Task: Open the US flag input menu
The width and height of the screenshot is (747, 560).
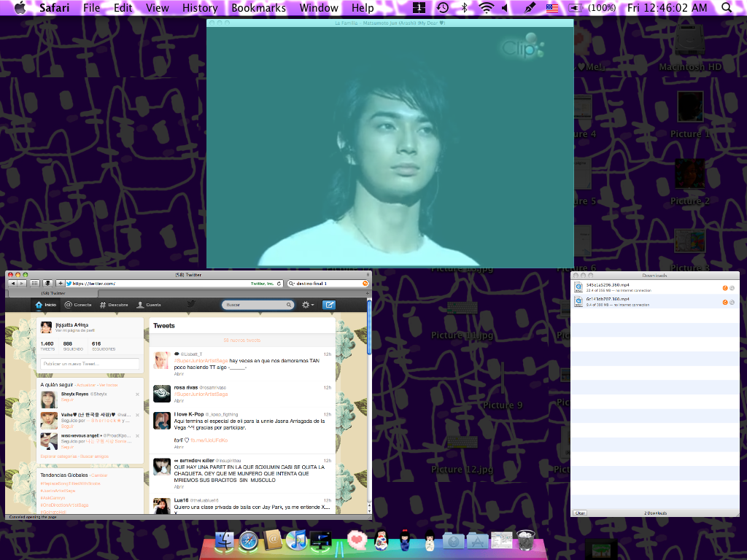Action: [x=552, y=7]
